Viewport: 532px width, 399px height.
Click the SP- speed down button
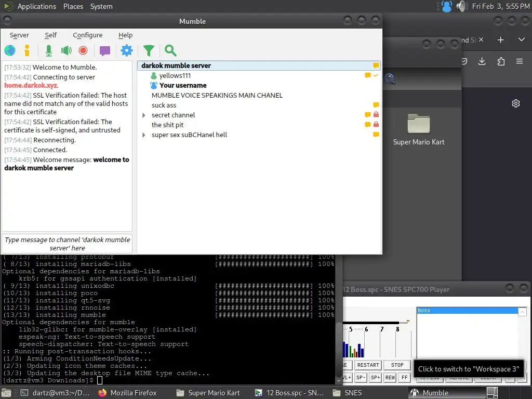(x=361, y=377)
